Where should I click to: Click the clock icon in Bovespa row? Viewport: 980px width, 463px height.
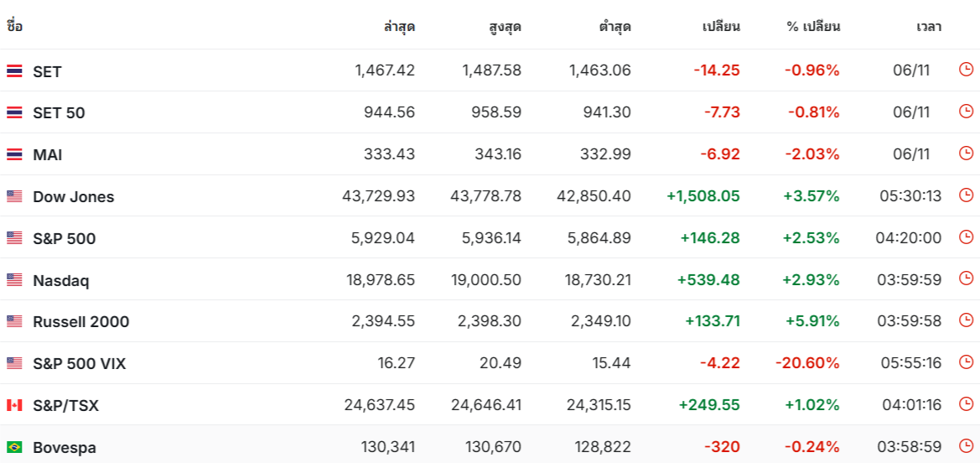(x=966, y=445)
